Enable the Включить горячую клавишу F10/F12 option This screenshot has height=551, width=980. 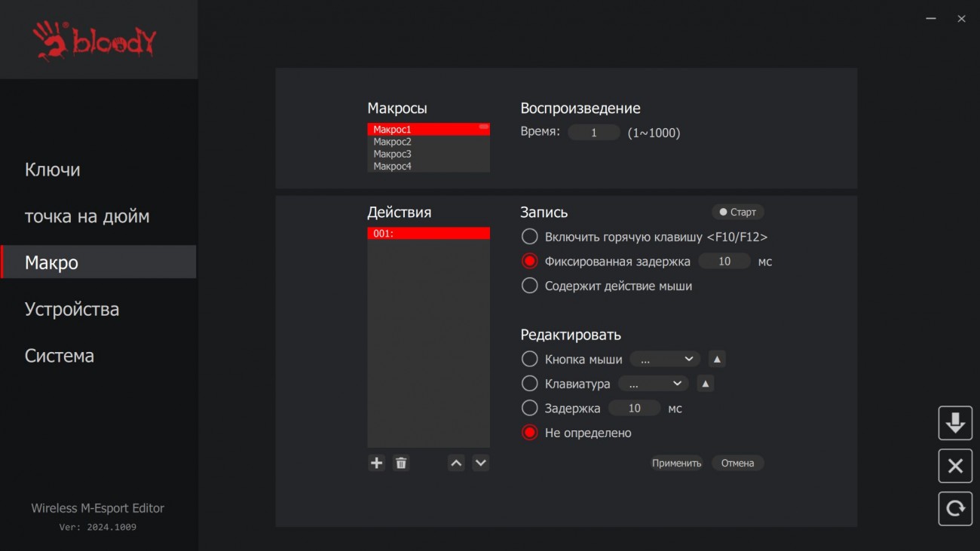530,237
